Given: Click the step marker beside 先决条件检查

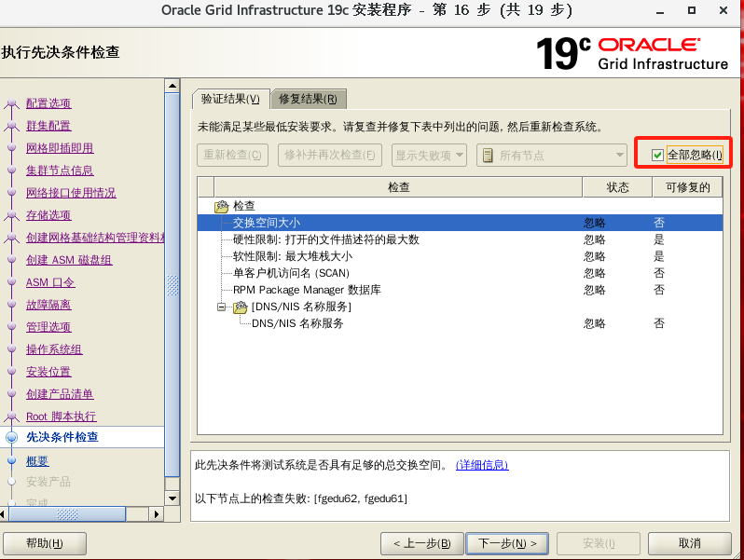Looking at the screenshot, I should pyautogui.click(x=12, y=437).
